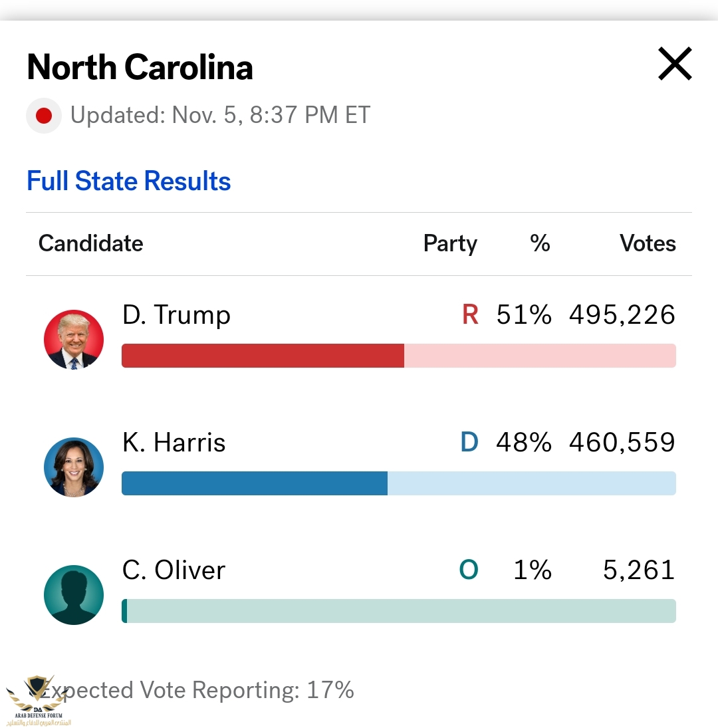The height and width of the screenshot is (728, 718).
Task: Click the red live update indicator dot
Action: 44,116
